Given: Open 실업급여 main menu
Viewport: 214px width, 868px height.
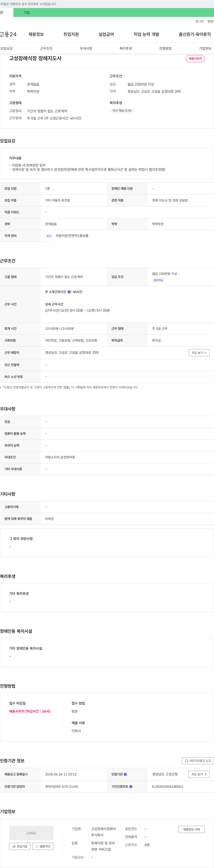Looking at the screenshot, I should pyautogui.click(x=106, y=34).
